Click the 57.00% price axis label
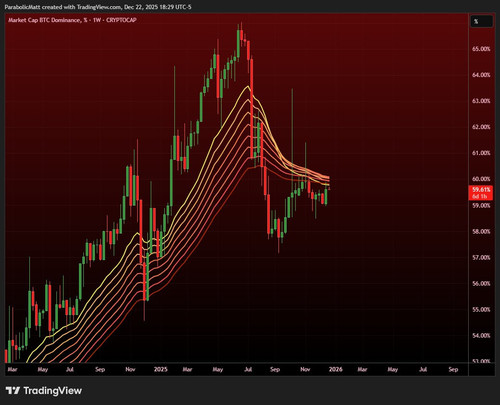500x405 pixels. click(481, 257)
